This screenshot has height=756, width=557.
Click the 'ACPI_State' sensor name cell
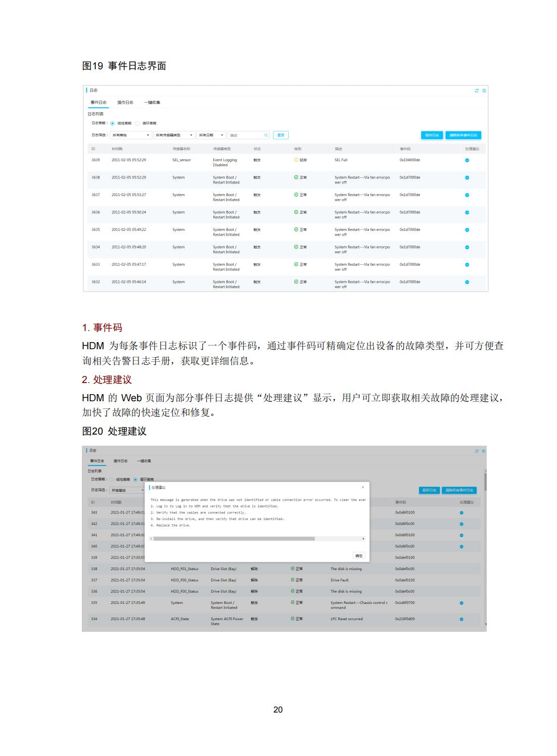point(180,619)
